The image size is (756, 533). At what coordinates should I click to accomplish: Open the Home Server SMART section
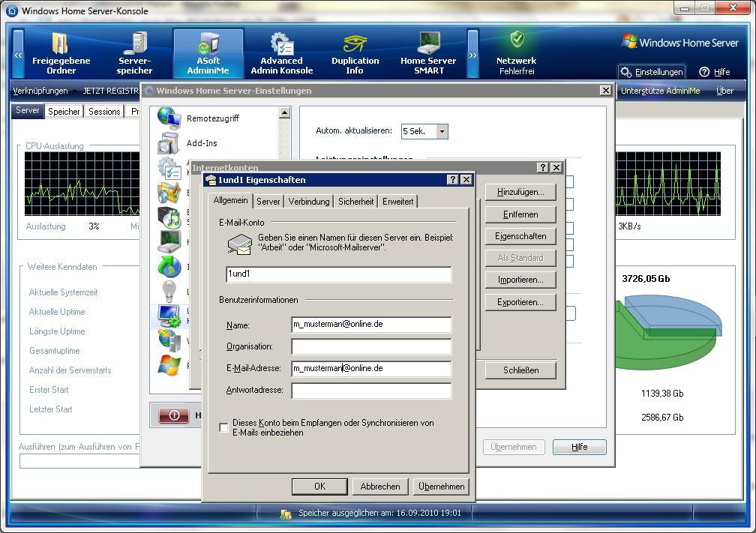(x=428, y=53)
